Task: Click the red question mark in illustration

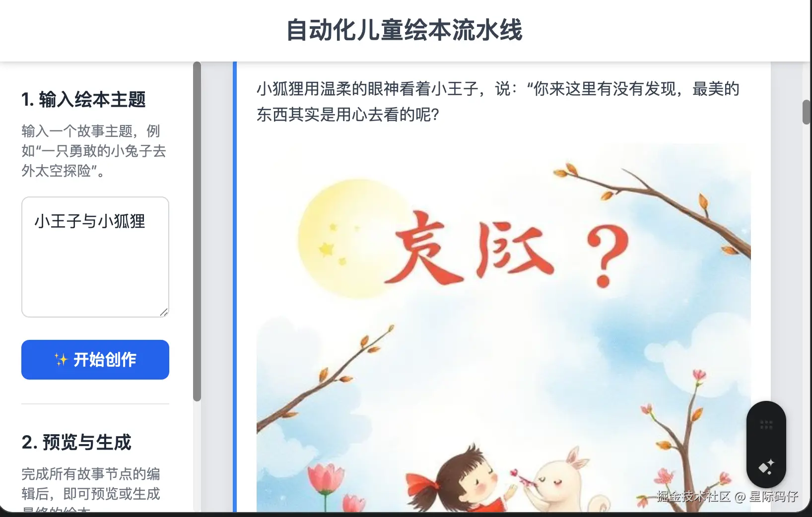Action: click(607, 256)
